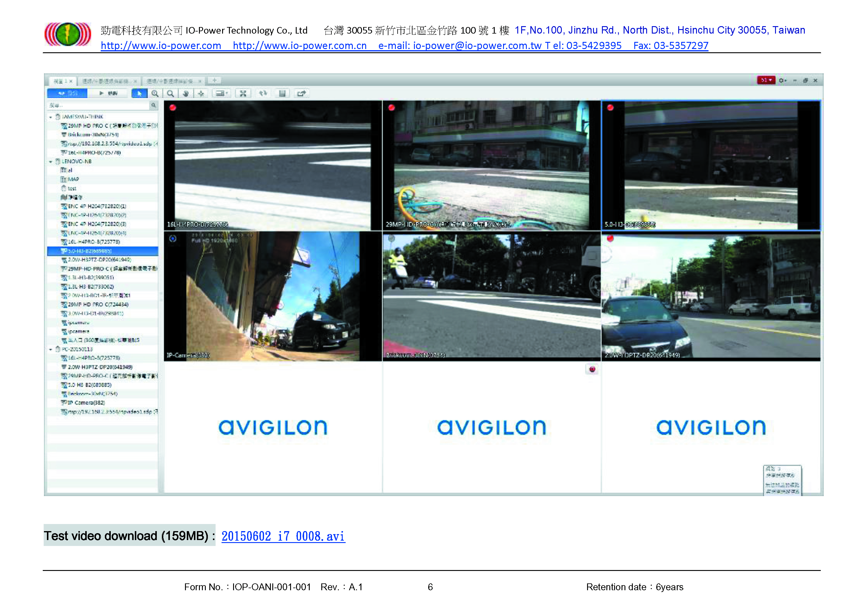Screen dimensions: 868x614
Task: Close the View 1 tab with its x
Action: pos(71,81)
